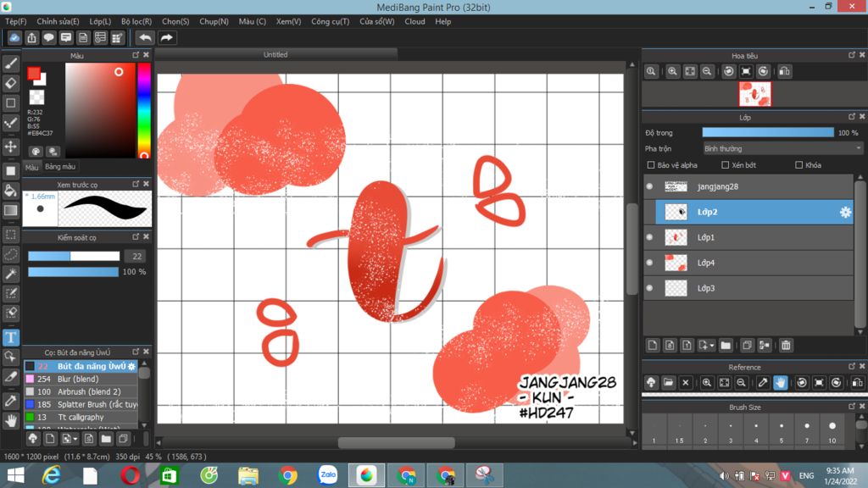The image size is (868, 488).
Task: Select Blur (blend) brush
Action: 81,379
